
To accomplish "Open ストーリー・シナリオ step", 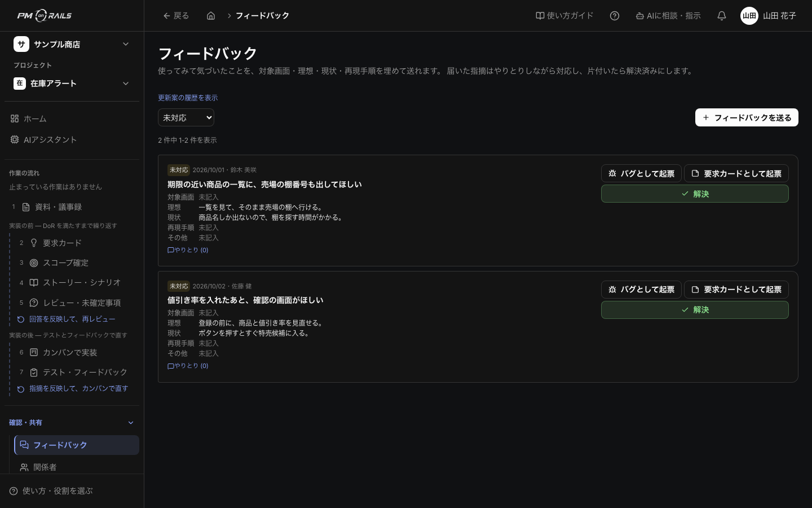I will click(76, 282).
